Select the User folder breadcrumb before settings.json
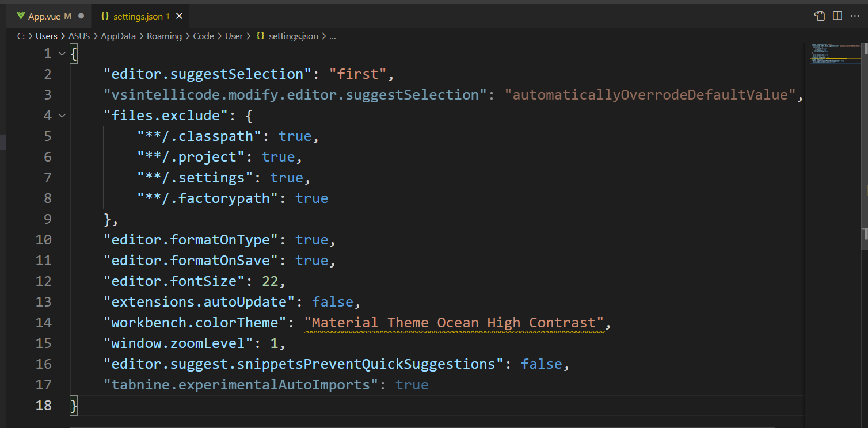868x428 pixels. 234,36
